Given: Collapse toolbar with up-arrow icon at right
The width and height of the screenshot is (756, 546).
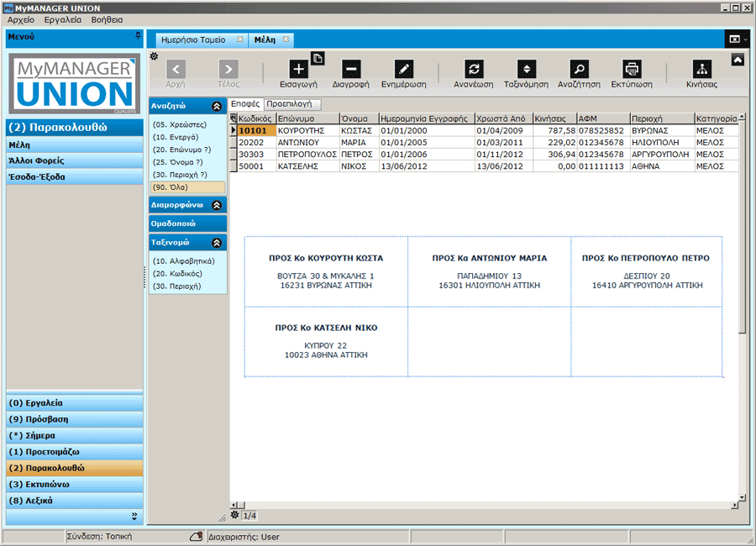Looking at the screenshot, I should point(738,60).
